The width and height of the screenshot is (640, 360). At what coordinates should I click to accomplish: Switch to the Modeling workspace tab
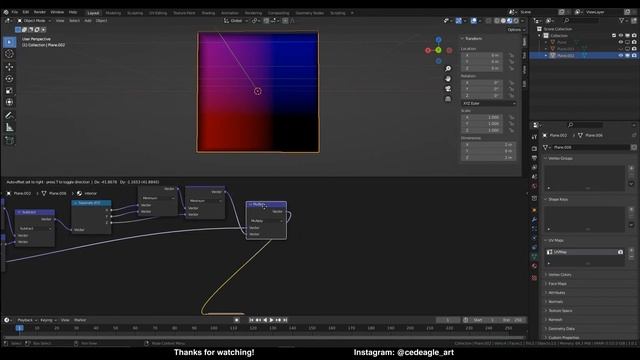click(x=113, y=13)
